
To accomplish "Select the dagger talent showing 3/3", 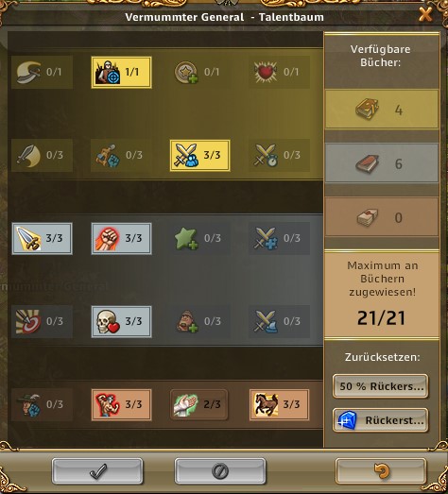I will tap(42, 238).
